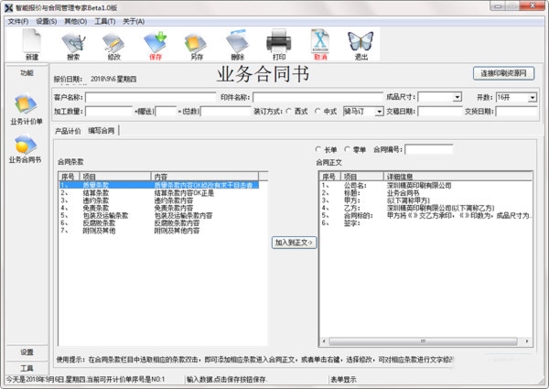
Task: Click the right arrow of 合同正文 scrollbar
Action: [527, 341]
